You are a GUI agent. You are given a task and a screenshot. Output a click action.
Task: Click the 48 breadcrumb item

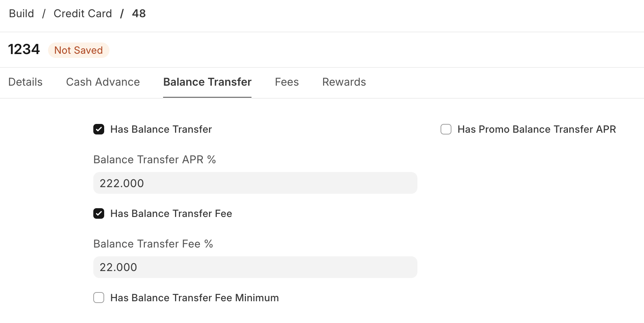(139, 14)
